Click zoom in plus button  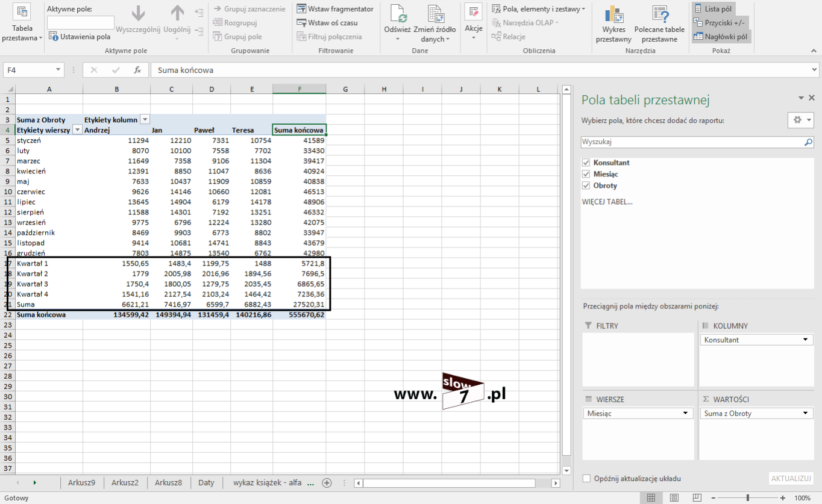click(x=783, y=498)
